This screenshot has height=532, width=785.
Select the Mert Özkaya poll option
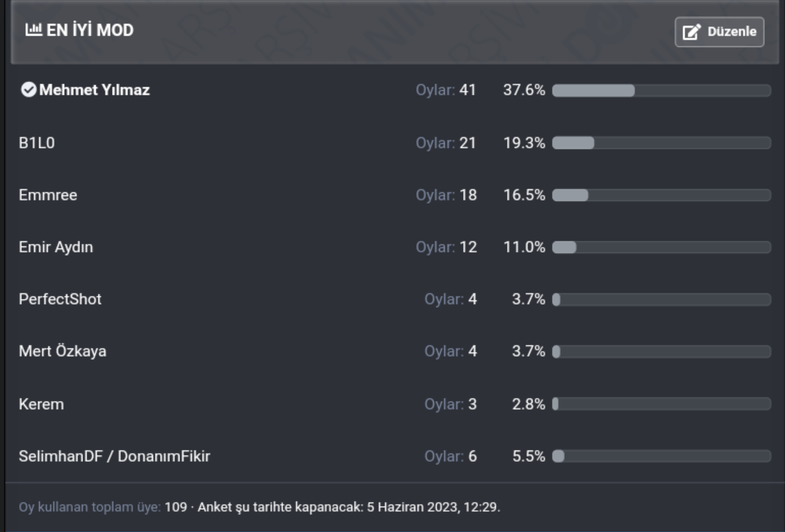tap(62, 351)
